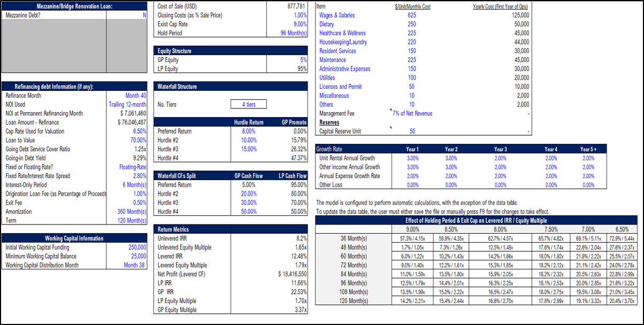The image size is (644, 325).
Task: Click the 'Year 5 +' growth rate column header
Action: click(588, 149)
